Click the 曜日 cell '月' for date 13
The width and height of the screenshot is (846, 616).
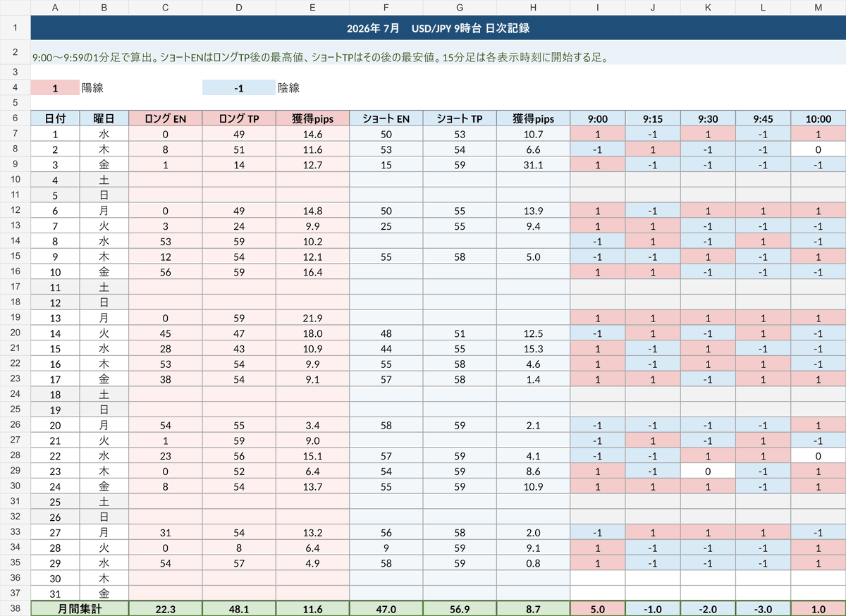click(x=104, y=317)
